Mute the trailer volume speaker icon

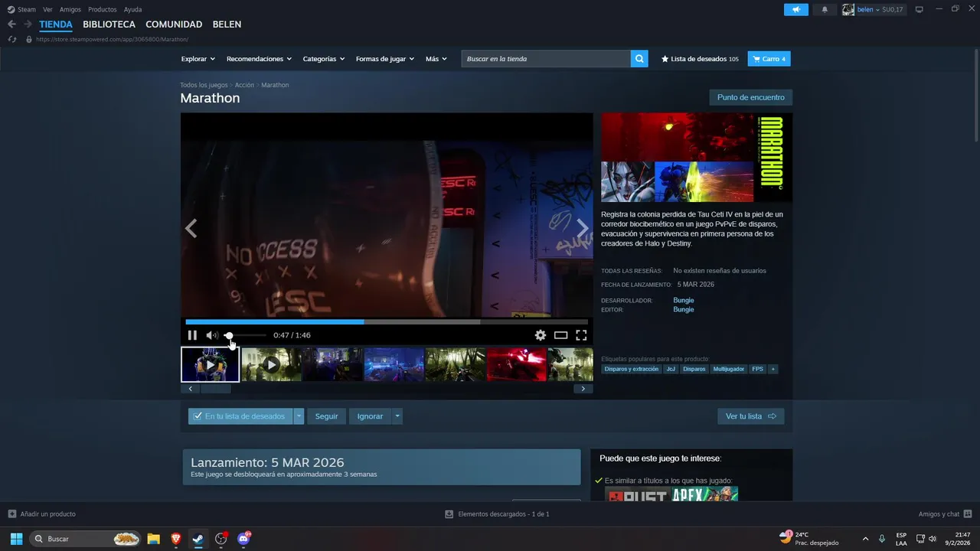tap(211, 335)
